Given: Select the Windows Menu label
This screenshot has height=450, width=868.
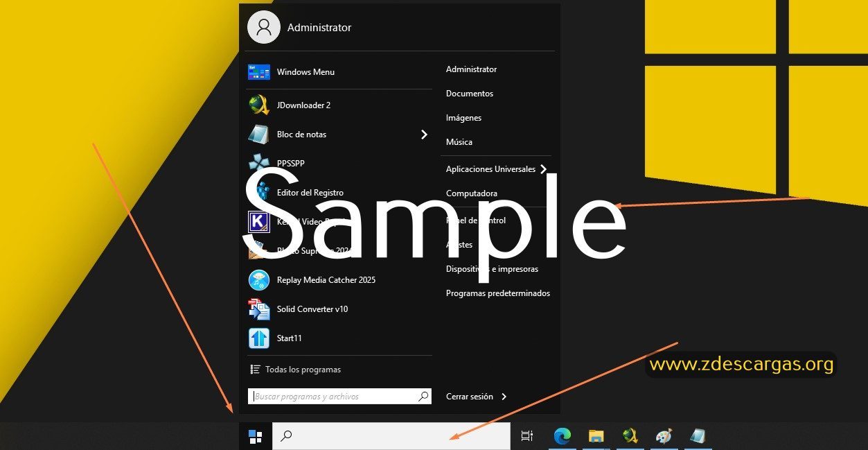Looking at the screenshot, I should click(305, 72).
